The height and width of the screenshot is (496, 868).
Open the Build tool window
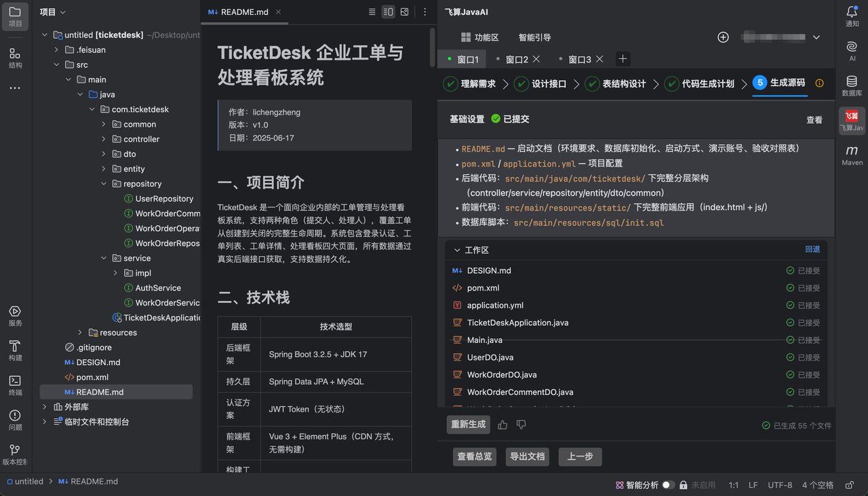click(x=15, y=350)
